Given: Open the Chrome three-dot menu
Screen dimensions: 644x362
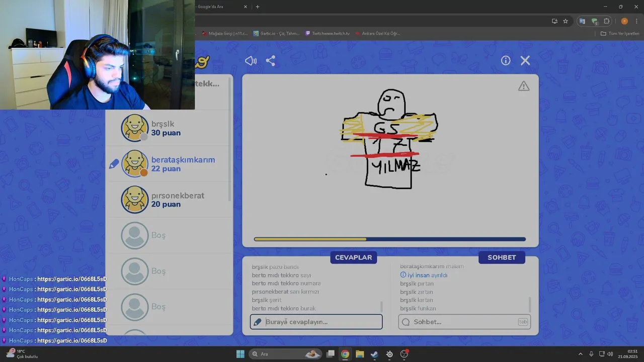Looking at the screenshot, I should (636, 21).
